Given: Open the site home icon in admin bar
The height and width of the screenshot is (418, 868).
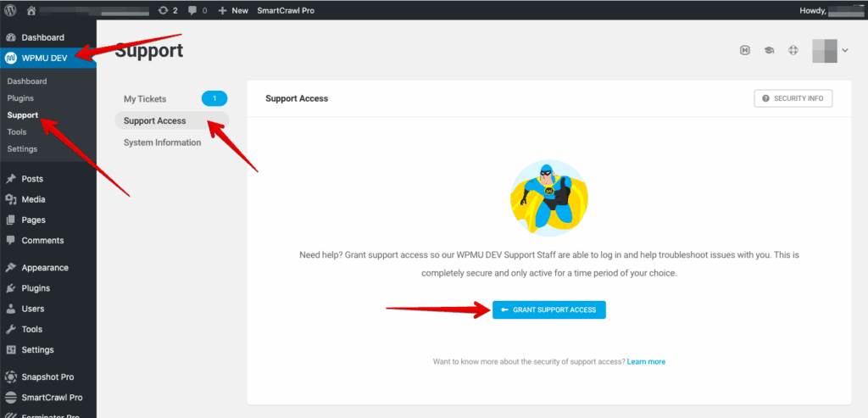Looking at the screenshot, I should point(32,10).
